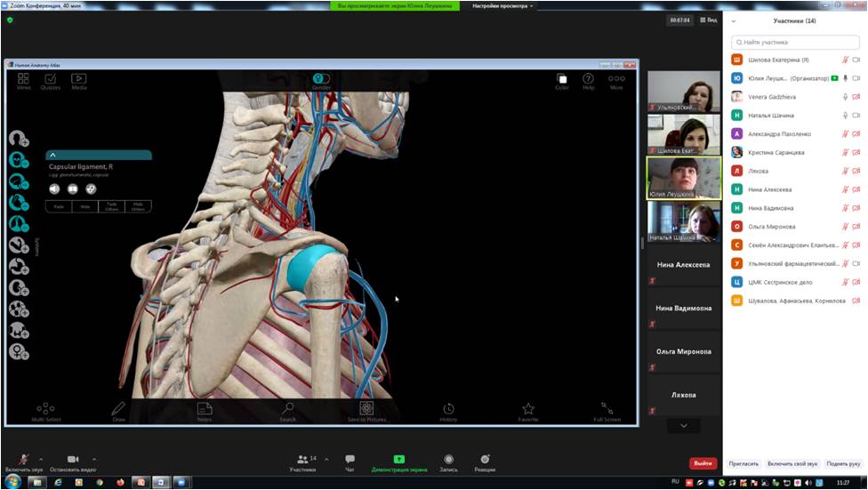Click the Fade button

[59, 206]
